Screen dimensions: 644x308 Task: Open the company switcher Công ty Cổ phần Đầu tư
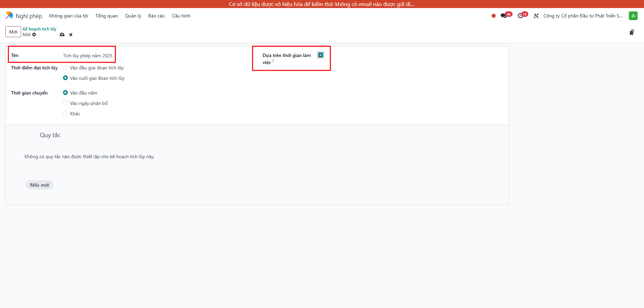click(x=583, y=16)
